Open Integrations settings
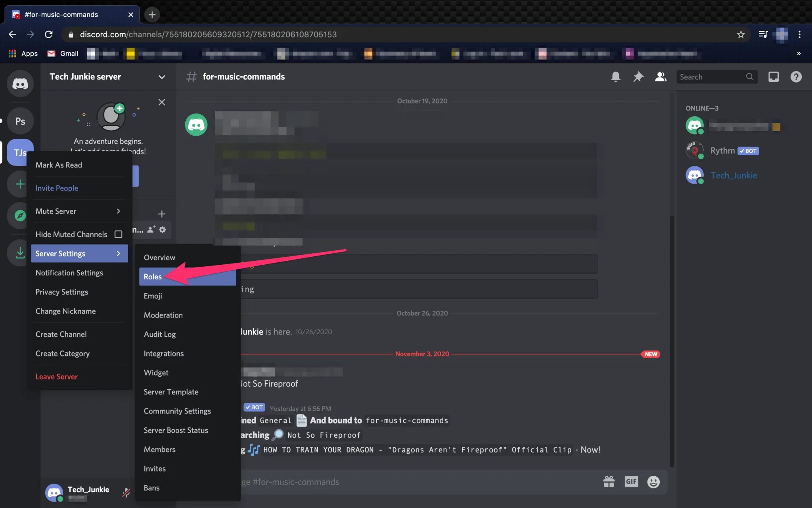The height and width of the screenshot is (508, 812). click(188, 353)
